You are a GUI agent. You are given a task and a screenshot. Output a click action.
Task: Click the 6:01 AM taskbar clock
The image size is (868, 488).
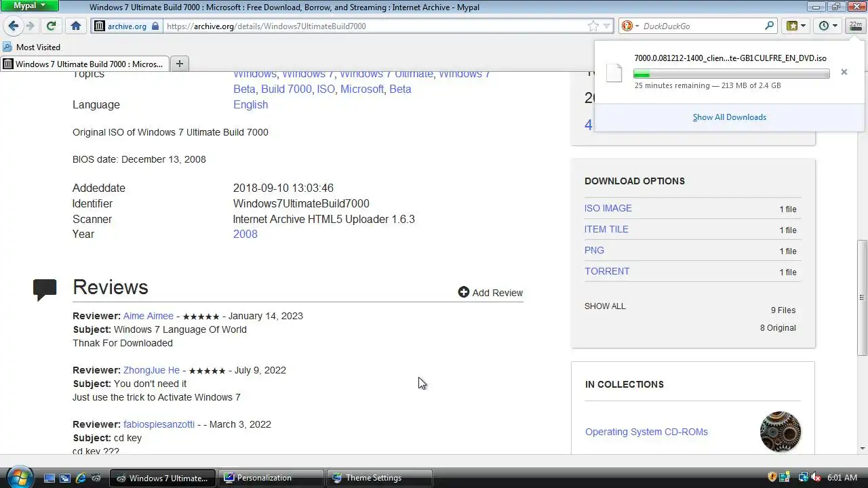click(x=842, y=478)
